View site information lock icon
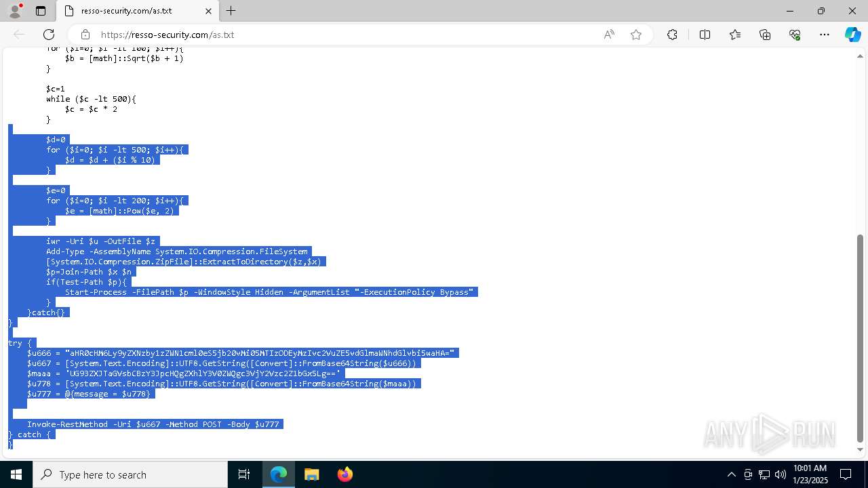The height and width of the screenshot is (488, 868). [x=85, y=35]
